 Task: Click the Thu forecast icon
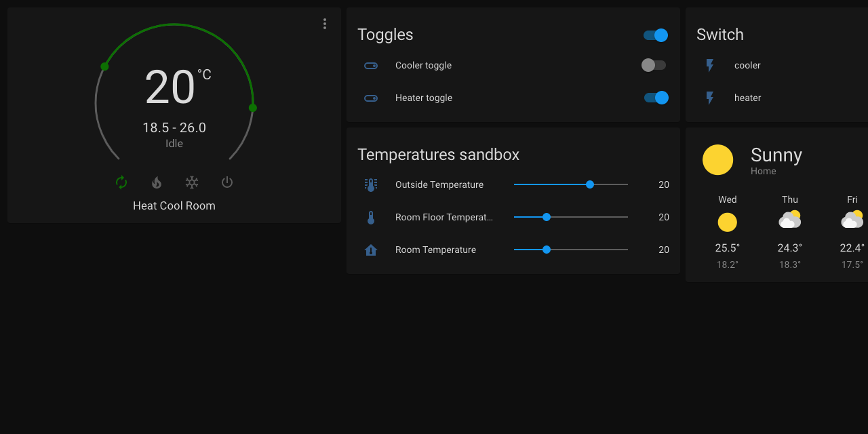click(x=790, y=220)
